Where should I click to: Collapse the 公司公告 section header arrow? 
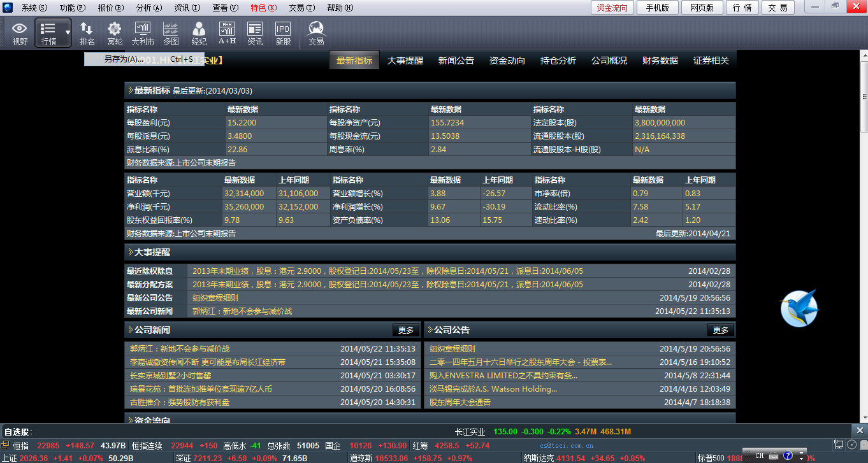coord(430,330)
